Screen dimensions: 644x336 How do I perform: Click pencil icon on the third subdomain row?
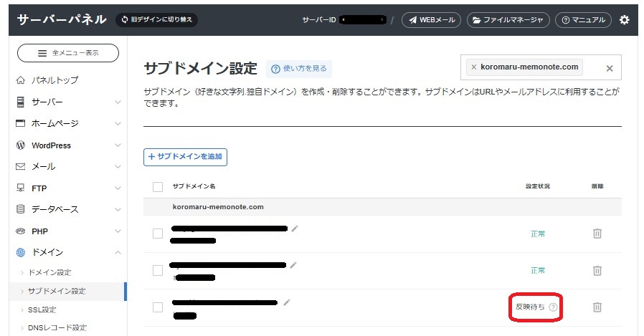click(286, 302)
